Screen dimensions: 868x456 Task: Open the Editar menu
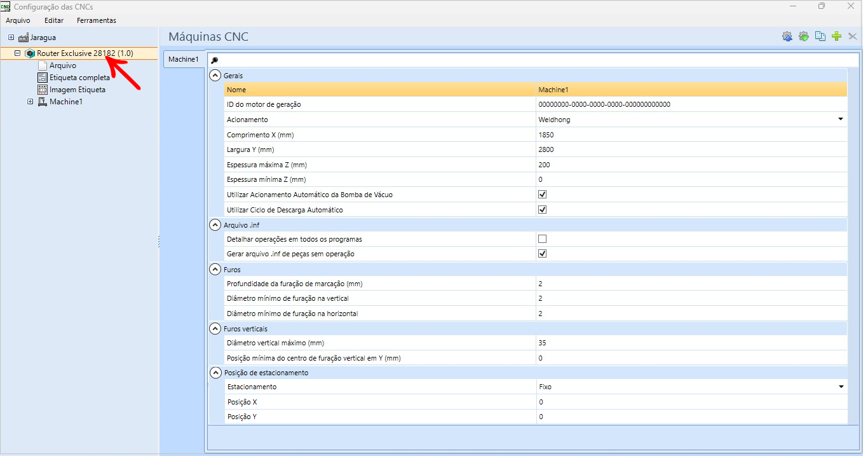(54, 20)
